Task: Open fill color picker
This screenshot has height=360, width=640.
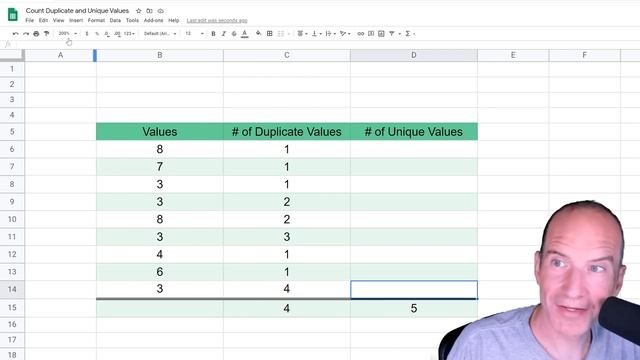Action: 258,33
